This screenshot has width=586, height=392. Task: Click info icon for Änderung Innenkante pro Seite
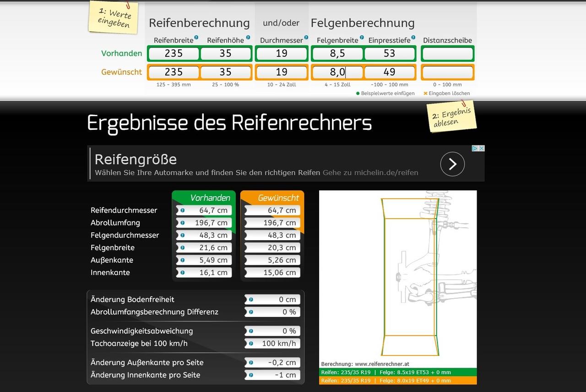pyautogui.click(x=251, y=375)
